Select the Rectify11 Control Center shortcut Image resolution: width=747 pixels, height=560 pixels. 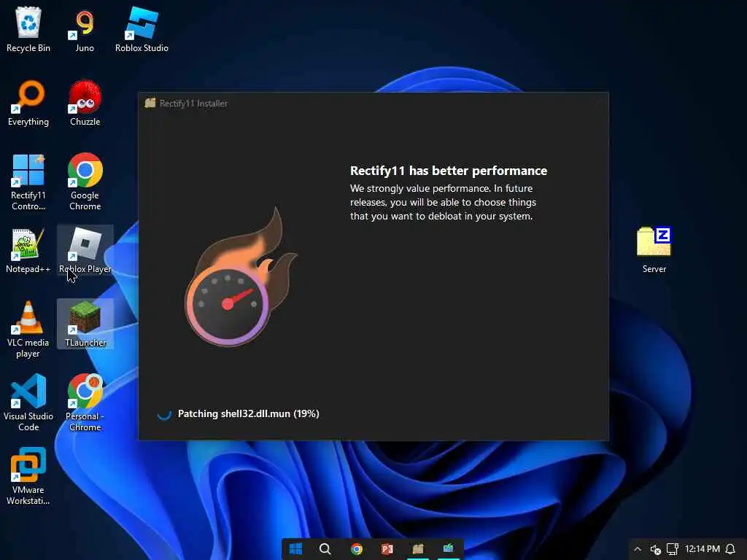[x=28, y=182]
